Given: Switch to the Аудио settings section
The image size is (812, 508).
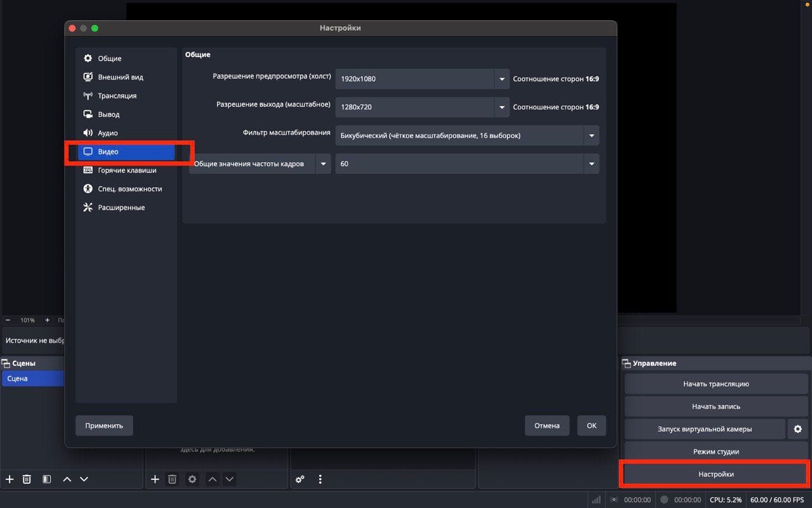Looking at the screenshot, I should pyautogui.click(x=108, y=133).
